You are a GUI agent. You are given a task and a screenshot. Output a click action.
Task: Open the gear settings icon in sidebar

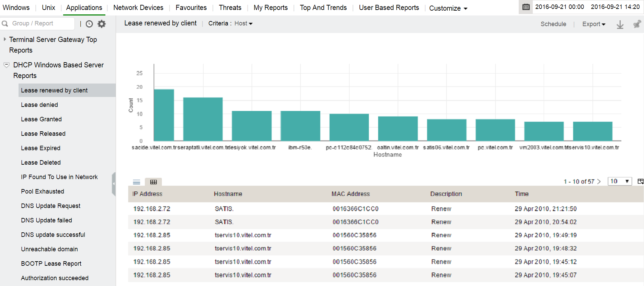pos(102,24)
